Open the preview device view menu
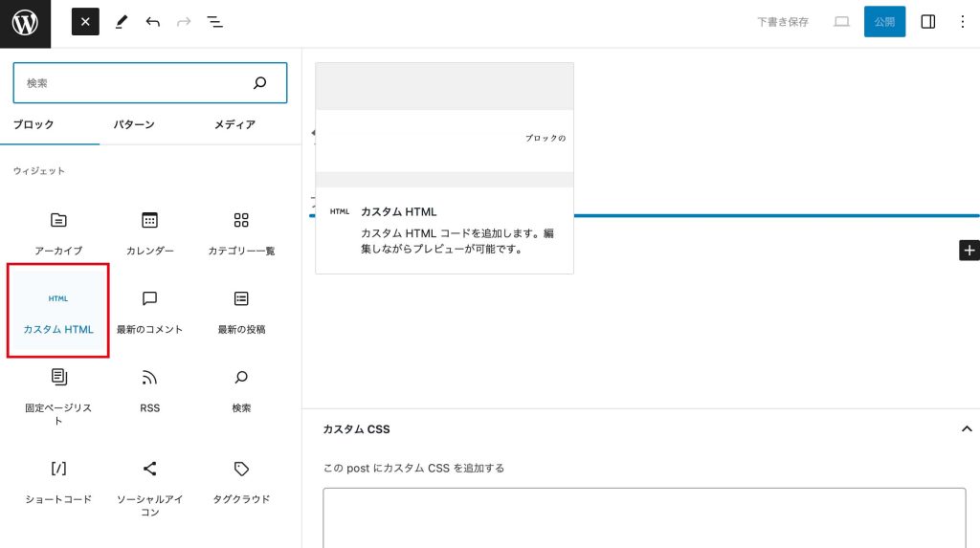 [x=841, y=22]
